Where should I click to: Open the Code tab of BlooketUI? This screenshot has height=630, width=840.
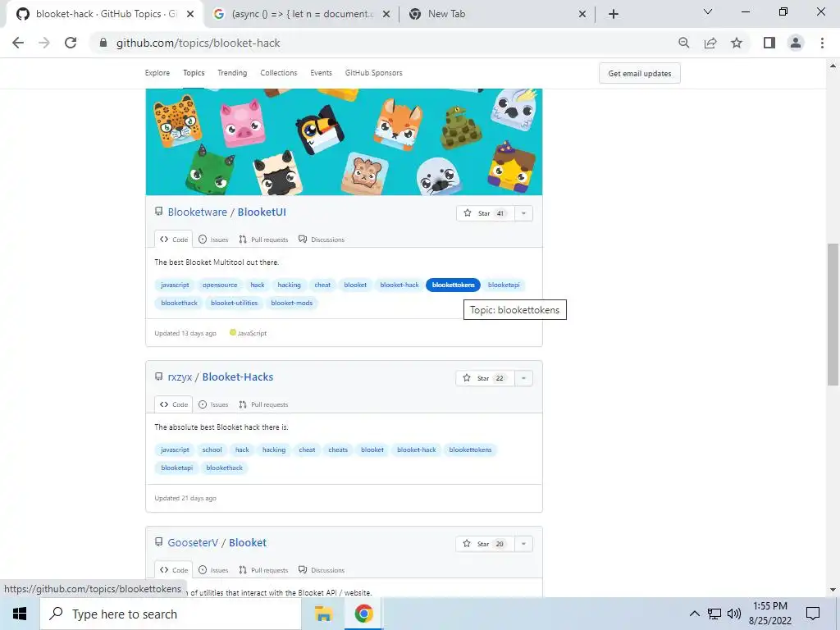(x=174, y=240)
